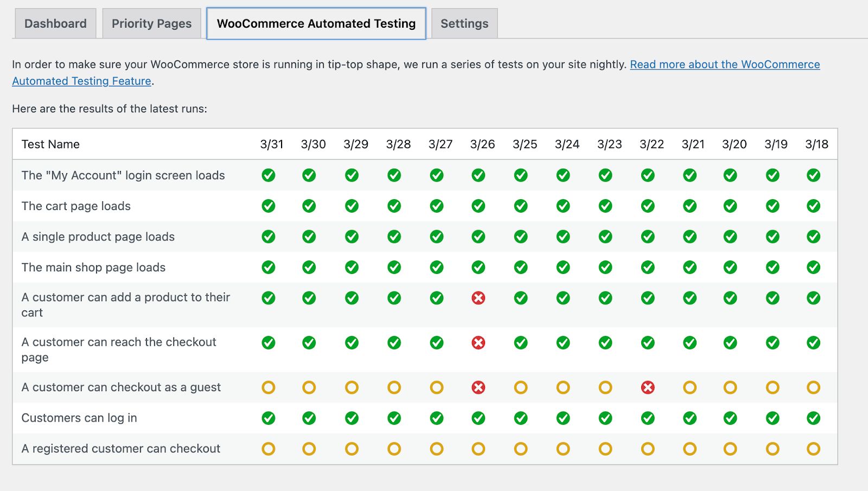
Task: Click the failed guest checkout icon for 3/22
Action: [x=648, y=387]
